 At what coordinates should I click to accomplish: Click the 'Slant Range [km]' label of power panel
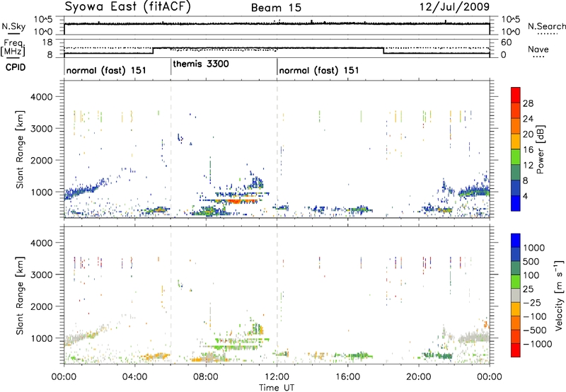[20, 149]
